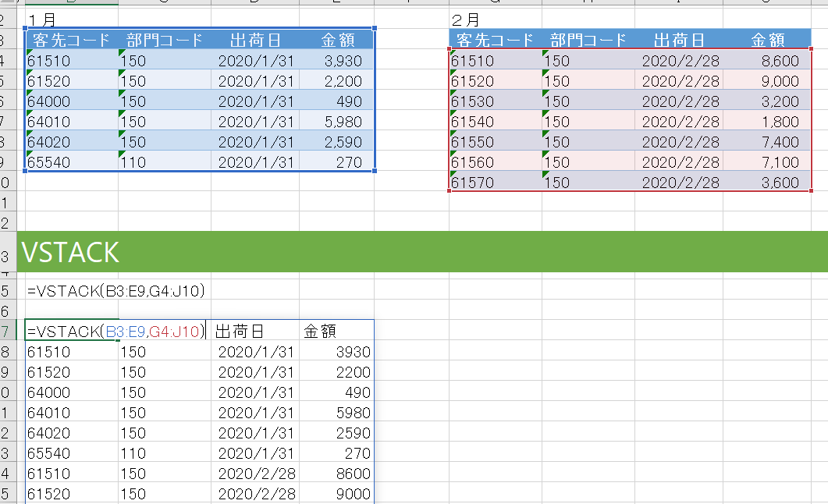Select the 部門コード header in February table
The image size is (828, 504).
click(x=588, y=40)
